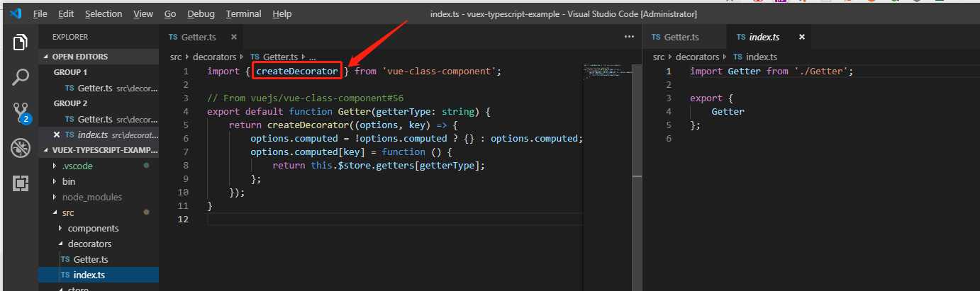The image size is (980, 291).
Task: Open the Terminal menu
Action: coord(244,14)
